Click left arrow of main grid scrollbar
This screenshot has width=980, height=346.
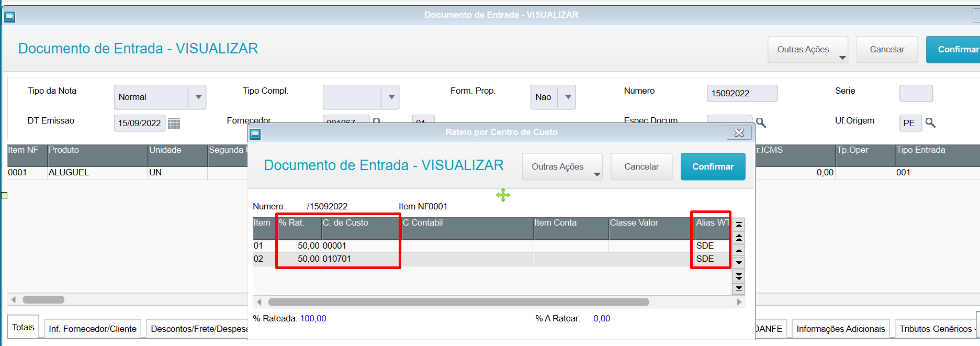[14, 300]
